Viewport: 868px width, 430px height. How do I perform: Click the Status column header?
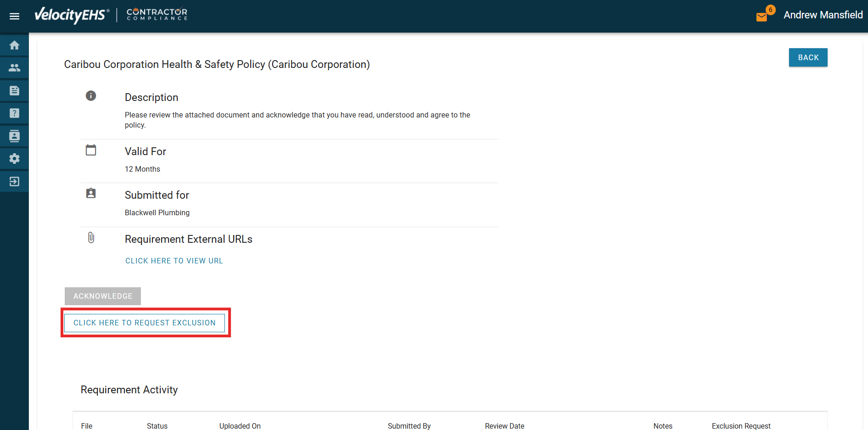tap(157, 426)
